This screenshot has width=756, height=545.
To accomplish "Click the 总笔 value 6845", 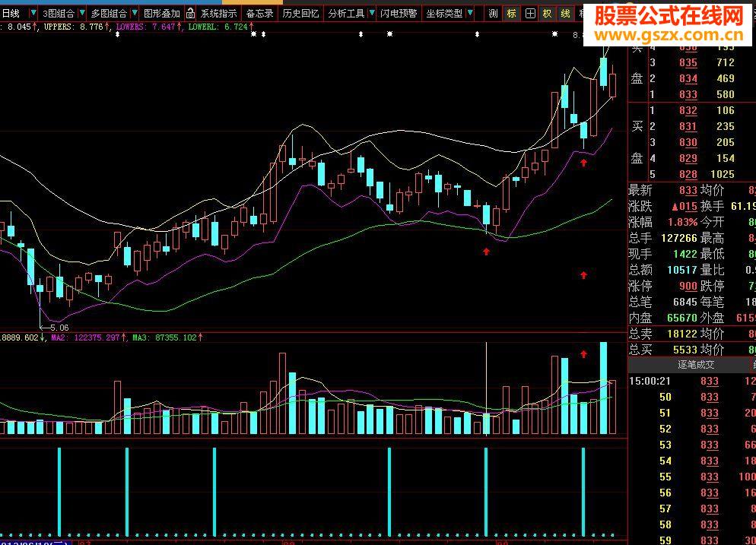I will [685, 302].
